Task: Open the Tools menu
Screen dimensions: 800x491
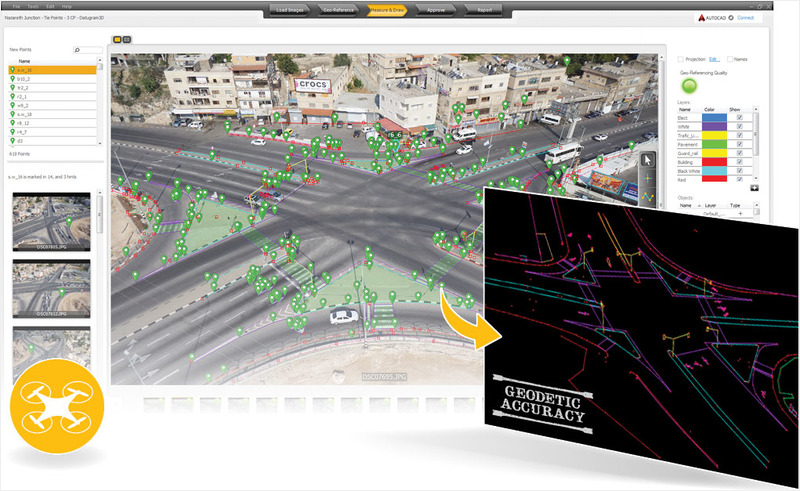Action: point(33,7)
